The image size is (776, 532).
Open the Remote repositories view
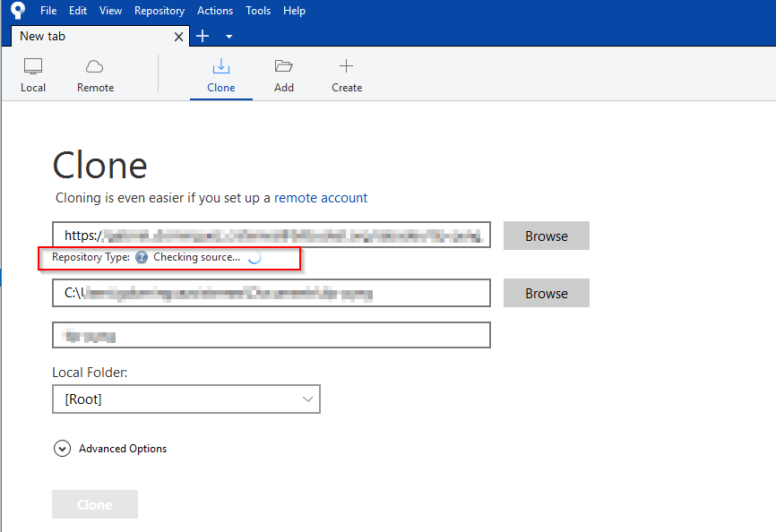click(x=95, y=75)
